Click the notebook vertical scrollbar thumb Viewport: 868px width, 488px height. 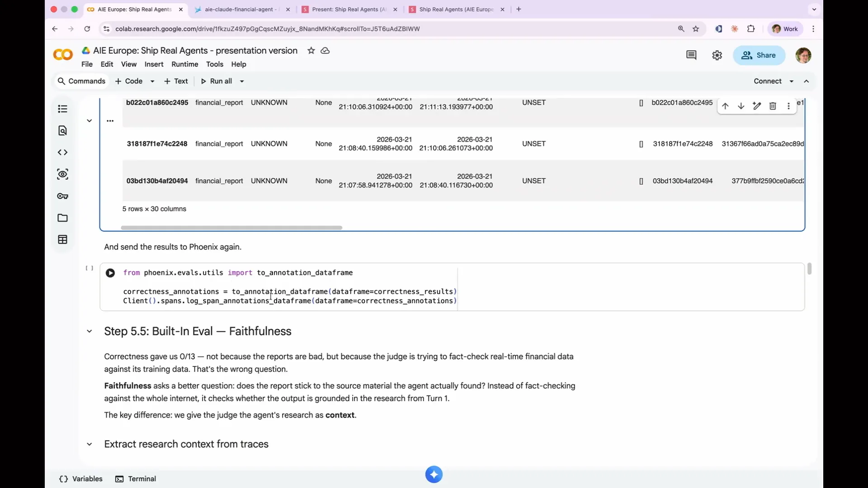pos(809,269)
